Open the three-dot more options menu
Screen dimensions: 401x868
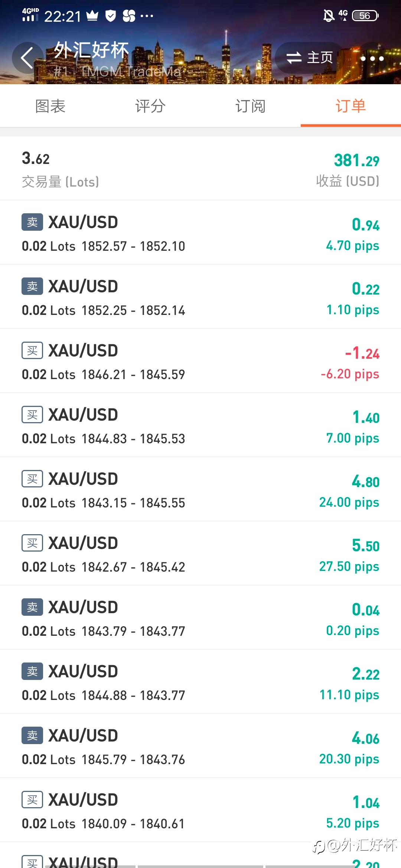372,58
